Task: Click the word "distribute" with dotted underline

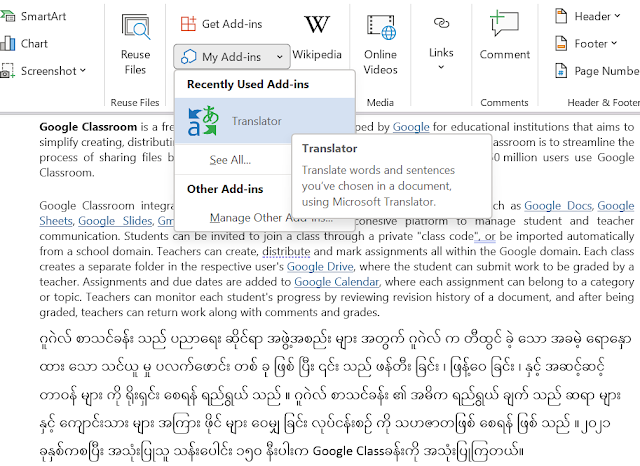Action: (x=286, y=251)
